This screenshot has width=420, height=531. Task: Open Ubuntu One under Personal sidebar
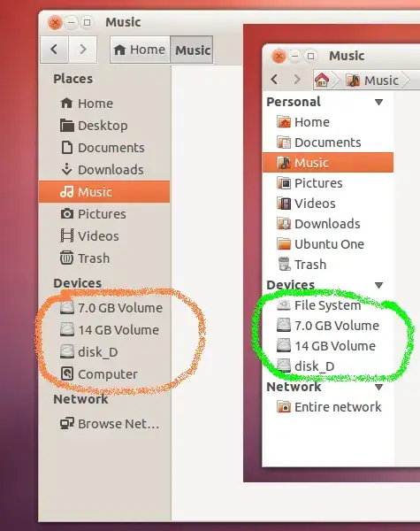pyautogui.click(x=328, y=244)
